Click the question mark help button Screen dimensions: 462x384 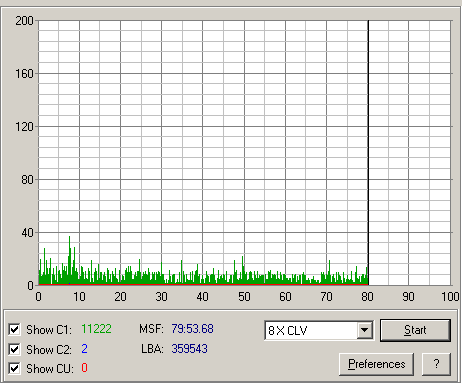pos(436,364)
